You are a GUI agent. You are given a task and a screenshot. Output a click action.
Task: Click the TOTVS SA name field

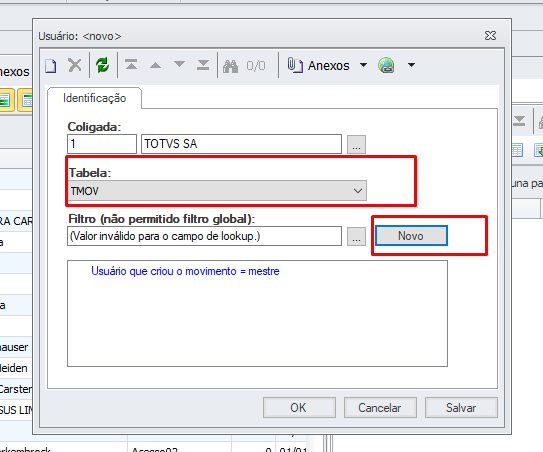[x=241, y=144]
